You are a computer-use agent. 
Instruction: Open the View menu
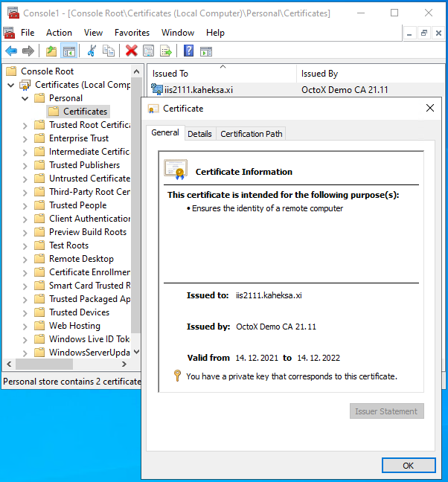click(x=93, y=33)
